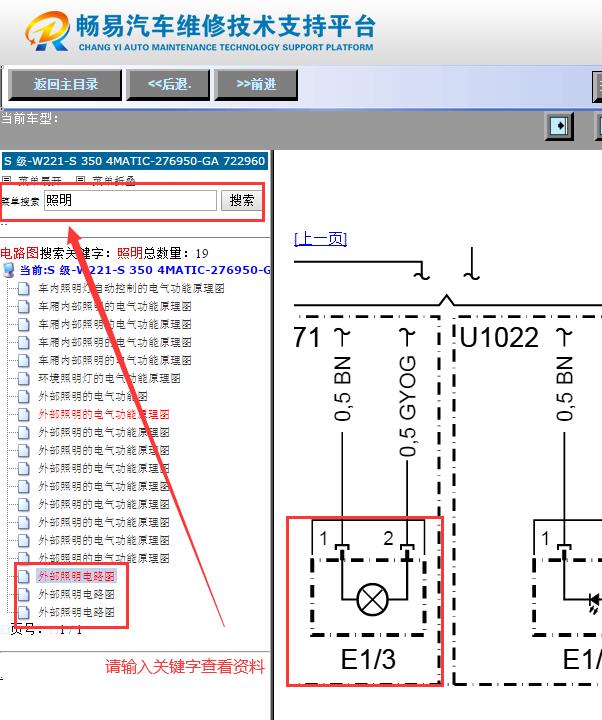This screenshot has height=720, width=602.
Task: Select the highlighted 外部照明电路图 entry
Action: [x=76, y=576]
